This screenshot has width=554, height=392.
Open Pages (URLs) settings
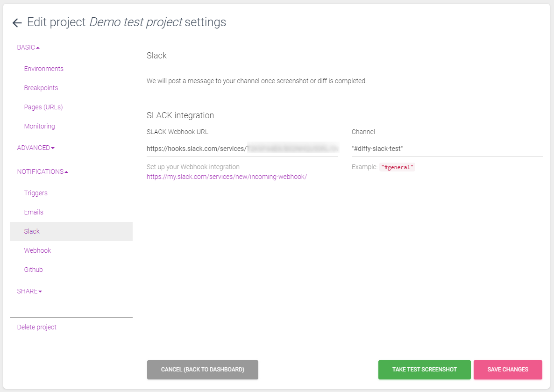point(43,107)
